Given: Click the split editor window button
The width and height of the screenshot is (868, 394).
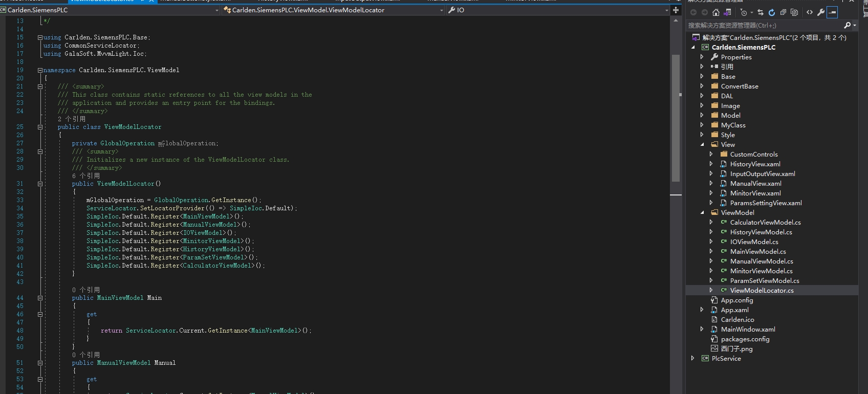Looking at the screenshot, I should click(x=676, y=10).
